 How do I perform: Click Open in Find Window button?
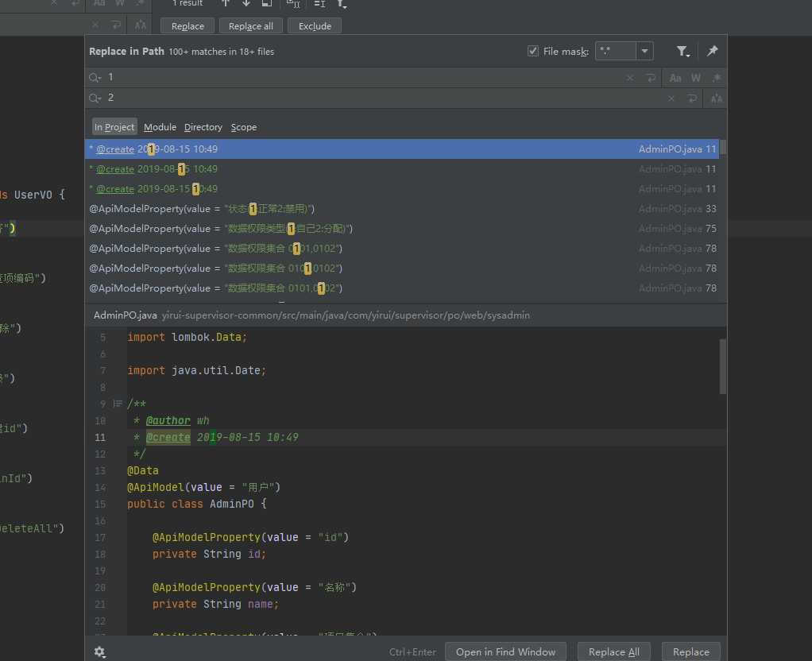[505, 651]
